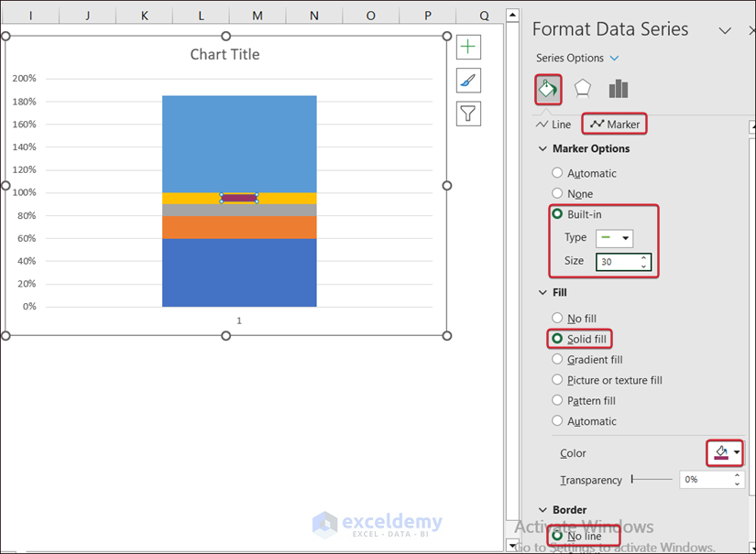Select the Effects pentagon tab
The image size is (756, 554).
pos(583,89)
